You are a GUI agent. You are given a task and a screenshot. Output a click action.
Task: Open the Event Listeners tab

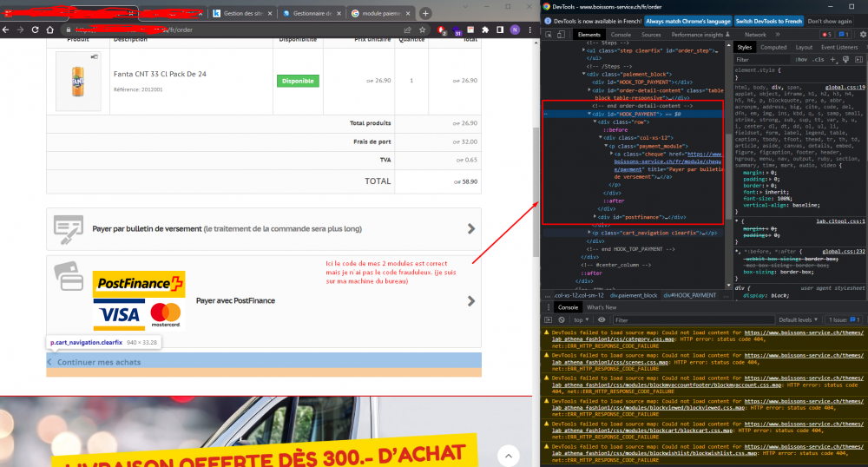coord(839,47)
